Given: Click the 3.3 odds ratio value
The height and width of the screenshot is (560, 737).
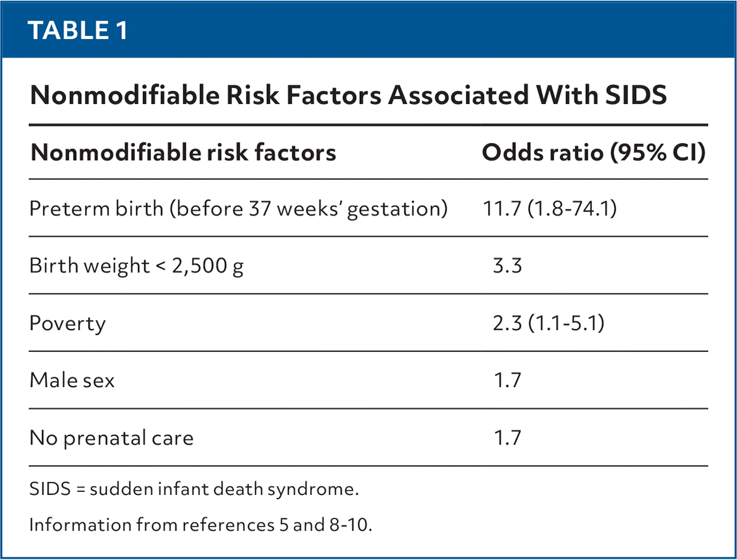Looking at the screenshot, I should pyautogui.click(x=507, y=266).
